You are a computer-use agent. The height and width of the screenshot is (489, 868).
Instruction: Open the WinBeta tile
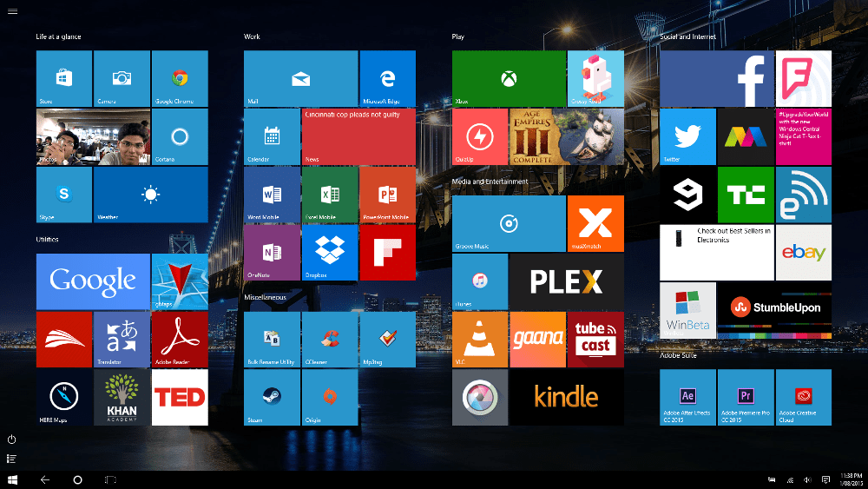coord(688,311)
